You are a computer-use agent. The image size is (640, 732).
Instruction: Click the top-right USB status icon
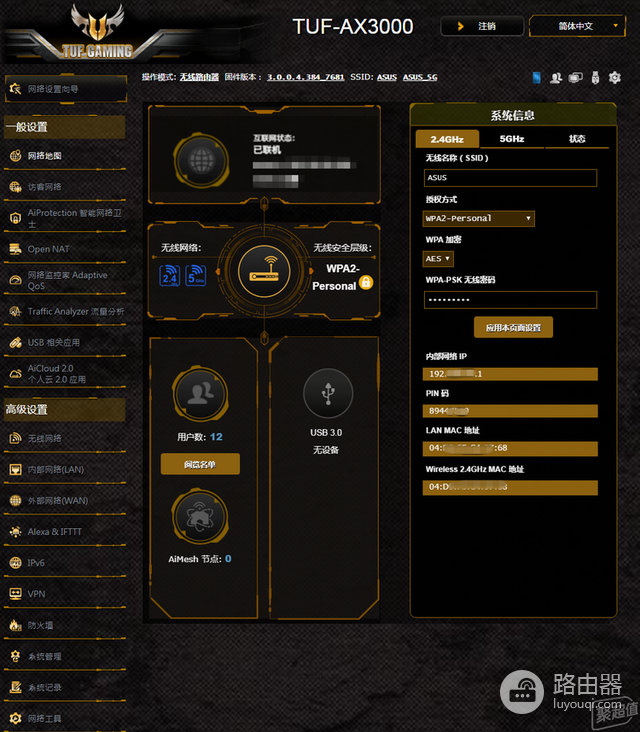coord(595,77)
